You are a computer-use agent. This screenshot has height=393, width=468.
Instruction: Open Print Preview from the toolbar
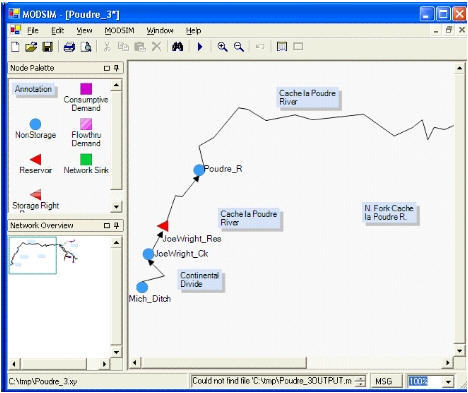pos(86,47)
